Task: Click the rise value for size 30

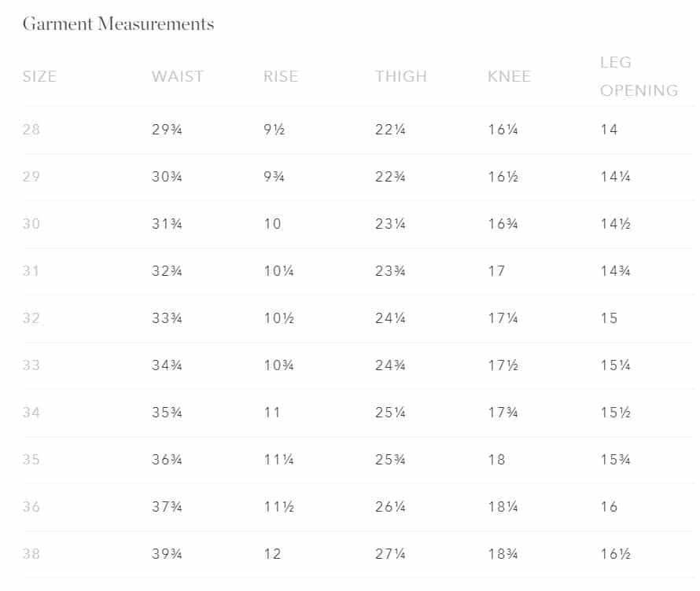Action: click(x=272, y=224)
